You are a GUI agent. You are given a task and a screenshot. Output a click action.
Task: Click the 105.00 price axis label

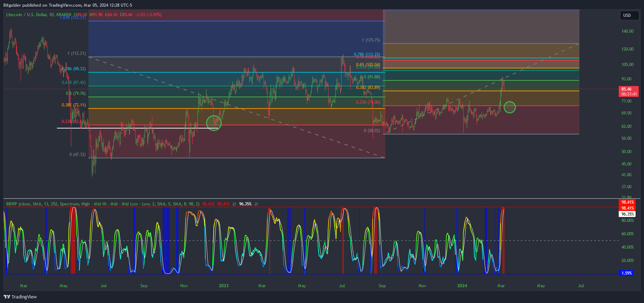(x=628, y=65)
